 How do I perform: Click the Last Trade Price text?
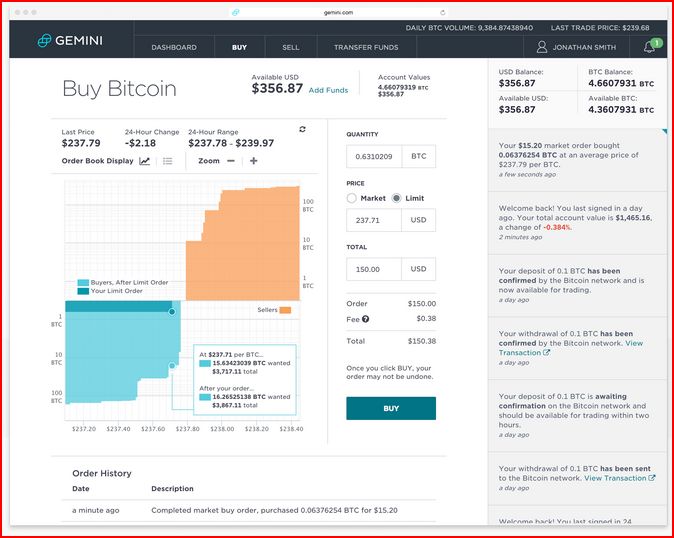point(600,28)
